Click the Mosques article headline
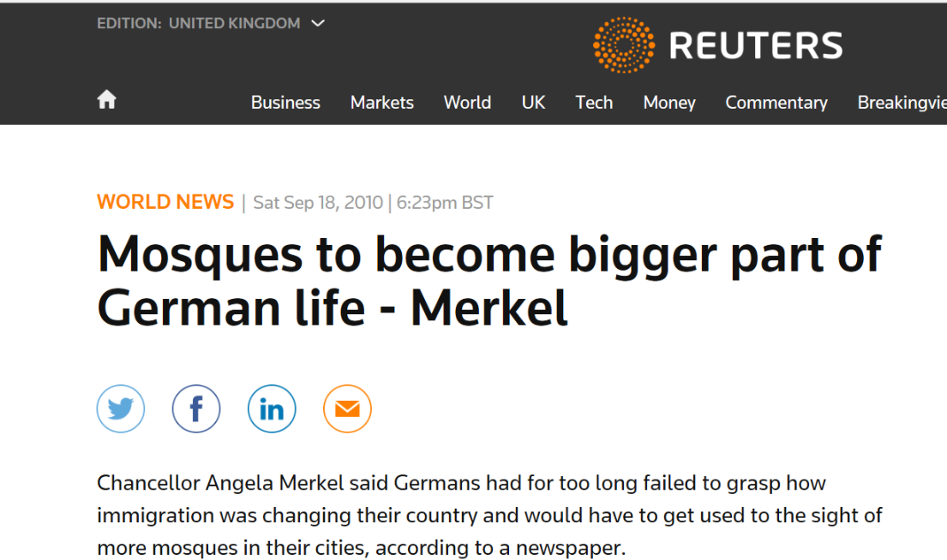 pos(489,281)
